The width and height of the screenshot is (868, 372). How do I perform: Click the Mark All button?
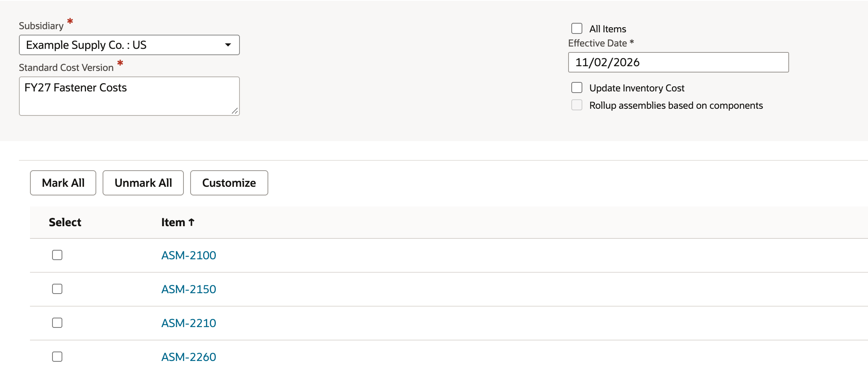pos(63,183)
